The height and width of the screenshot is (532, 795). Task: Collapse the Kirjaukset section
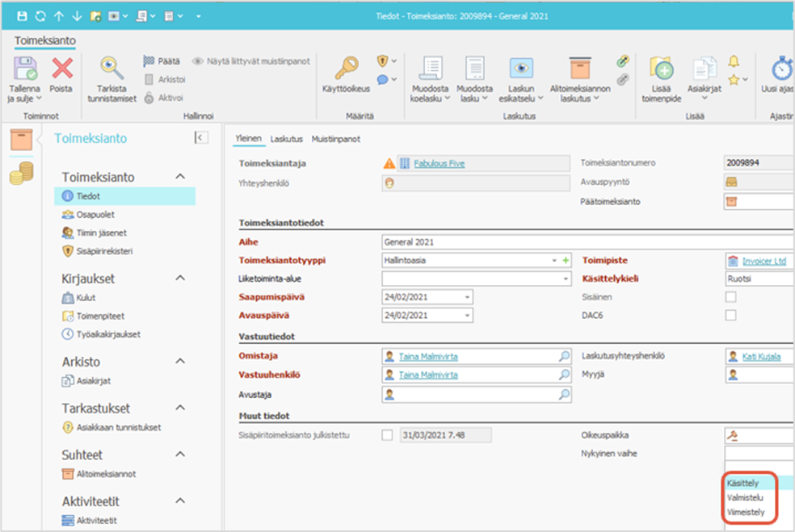pos(180,279)
